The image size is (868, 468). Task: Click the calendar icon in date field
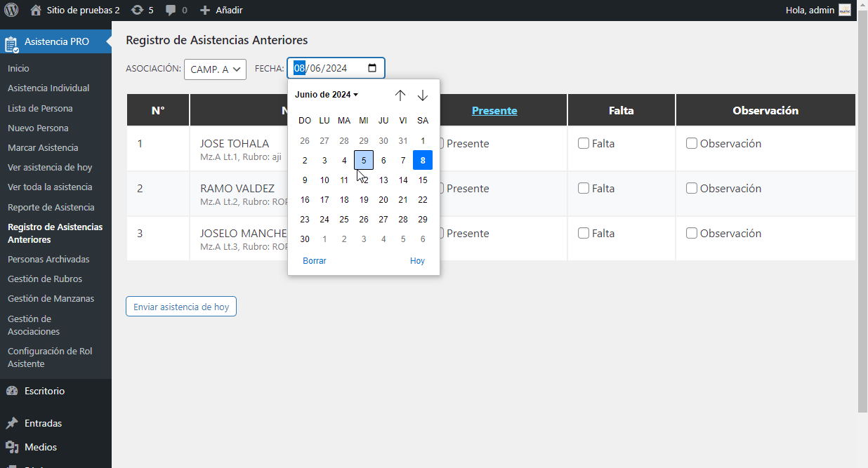372,68
